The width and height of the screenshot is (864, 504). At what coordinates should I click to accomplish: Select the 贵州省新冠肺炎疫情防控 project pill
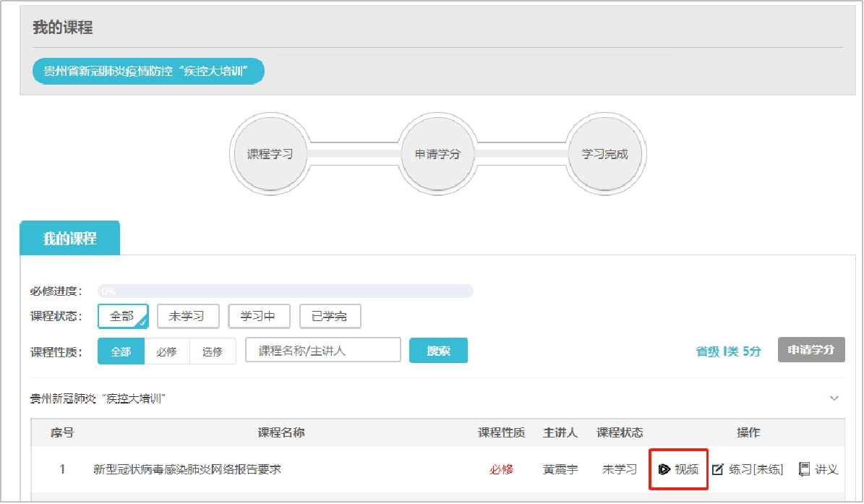pyautogui.click(x=148, y=72)
